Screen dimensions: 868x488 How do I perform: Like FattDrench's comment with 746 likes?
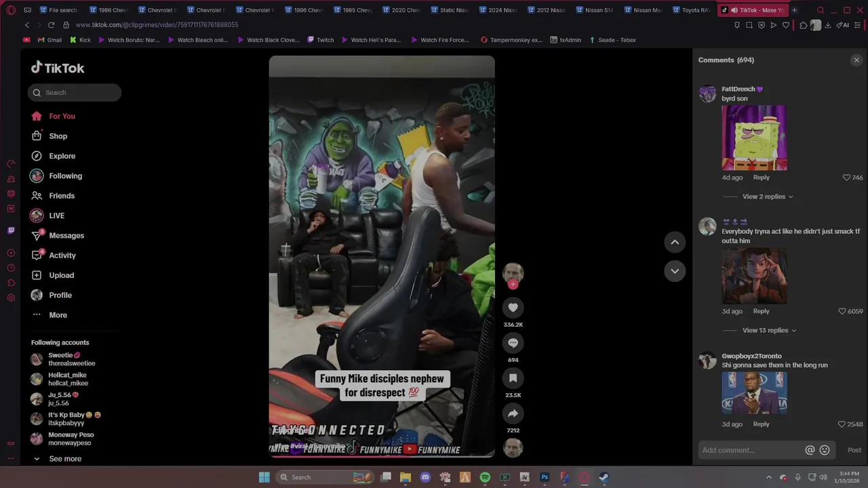(846, 178)
